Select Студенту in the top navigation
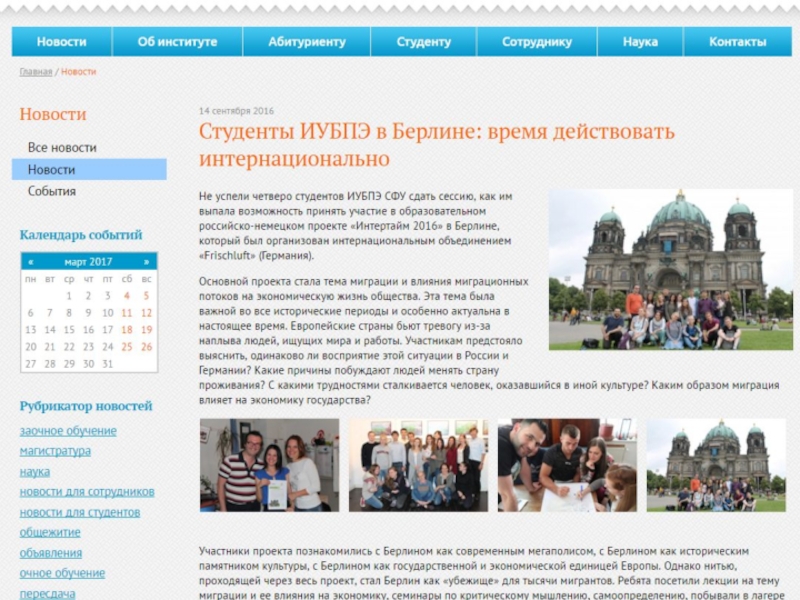The width and height of the screenshot is (800, 600). [x=424, y=42]
